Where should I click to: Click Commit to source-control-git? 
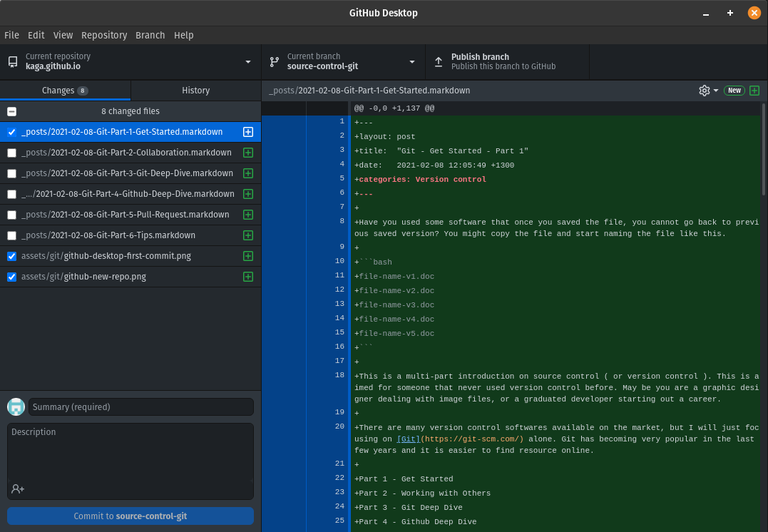(130, 516)
